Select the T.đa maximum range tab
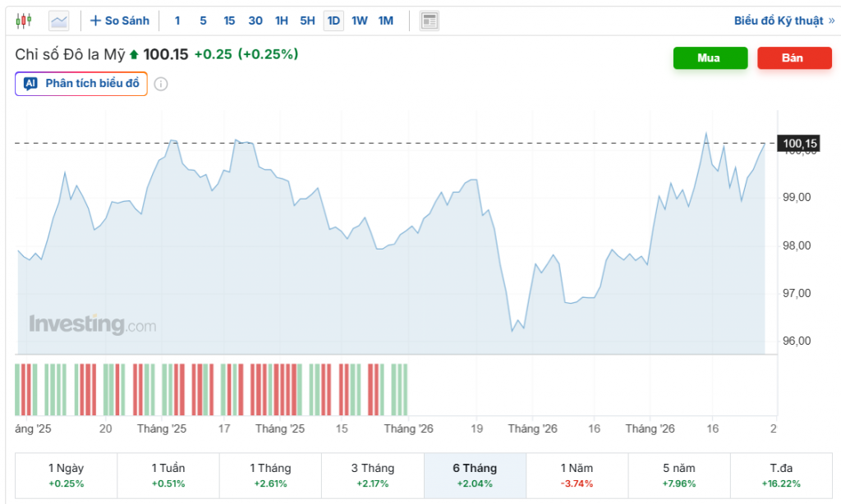The image size is (841, 504). (x=781, y=475)
